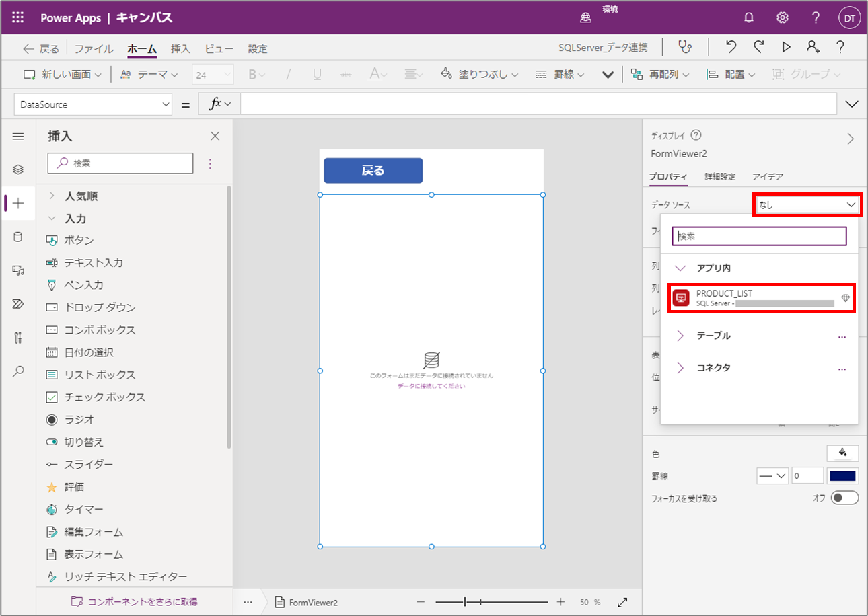Image resolution: width=868 pixels, height=616 pixels.
Task: Fit canvas to window with expand icon
Action: pos(623,603)
